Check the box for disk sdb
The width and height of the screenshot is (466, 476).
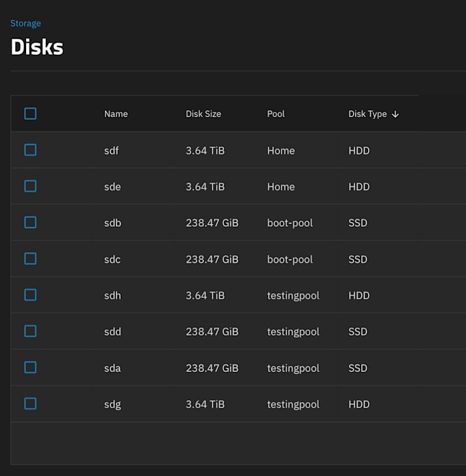30,223
